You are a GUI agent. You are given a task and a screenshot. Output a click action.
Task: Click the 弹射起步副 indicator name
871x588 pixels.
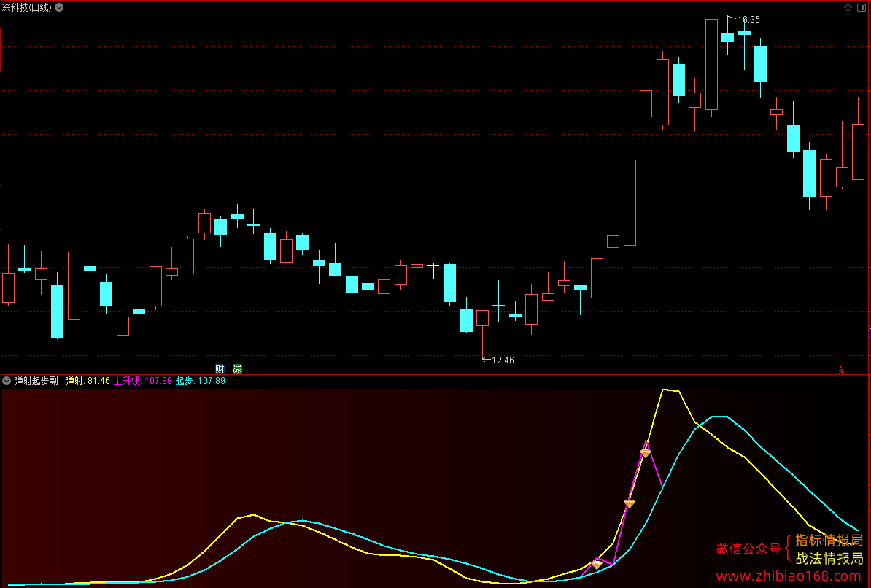[x=36, y=381]
